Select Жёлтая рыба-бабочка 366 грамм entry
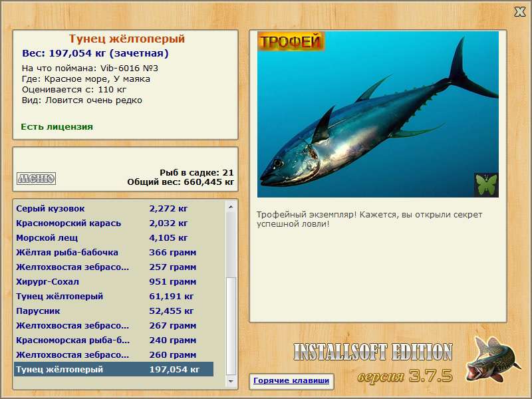The width and height of the screenshot is (532, 399). [x=114, y=253]
